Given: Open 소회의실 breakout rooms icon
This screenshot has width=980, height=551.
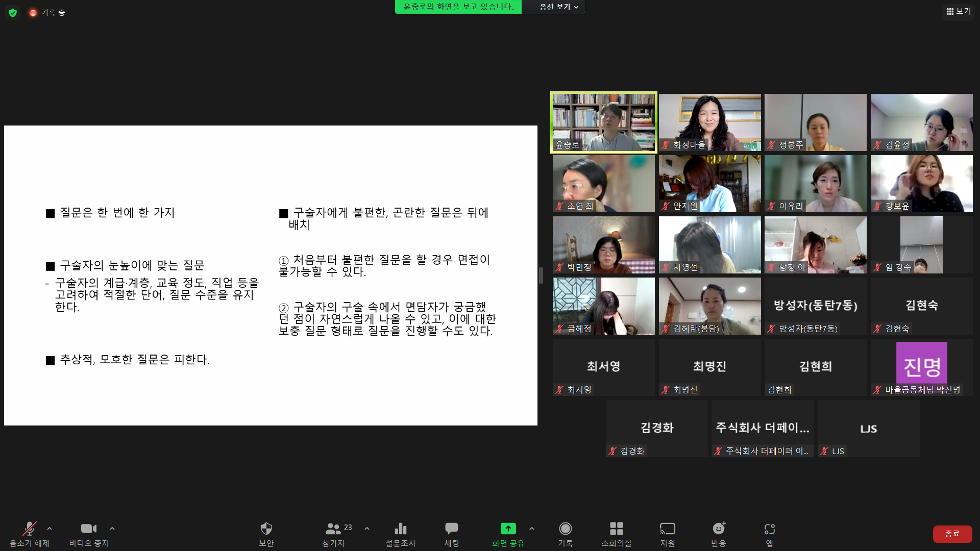Looking at the screenshot, I should coord(617,529).
